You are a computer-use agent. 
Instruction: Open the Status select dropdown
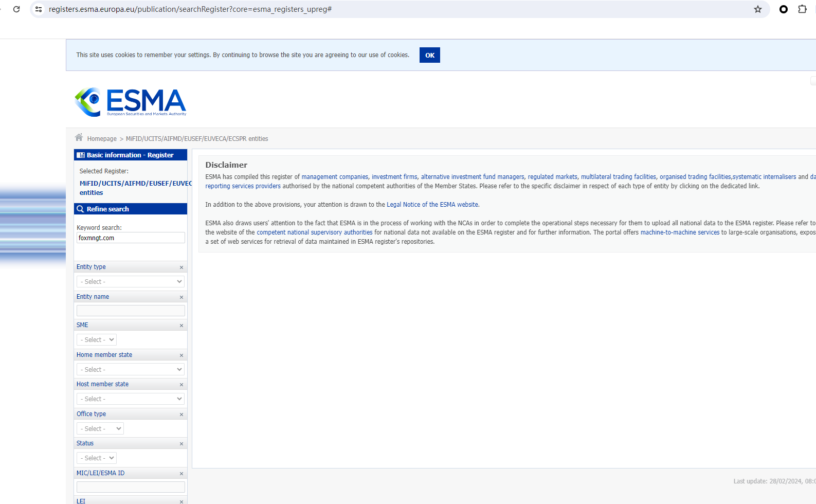point(97,458)
